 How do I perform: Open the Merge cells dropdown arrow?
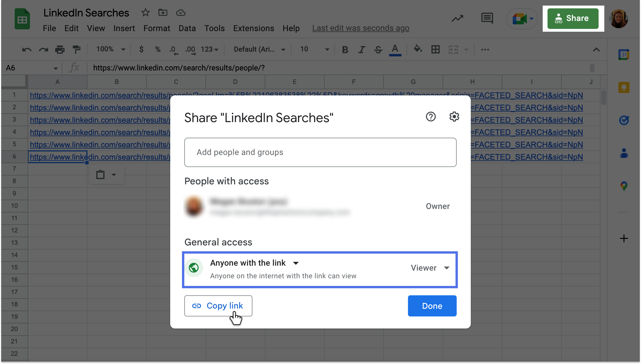(x=466, y=50)
